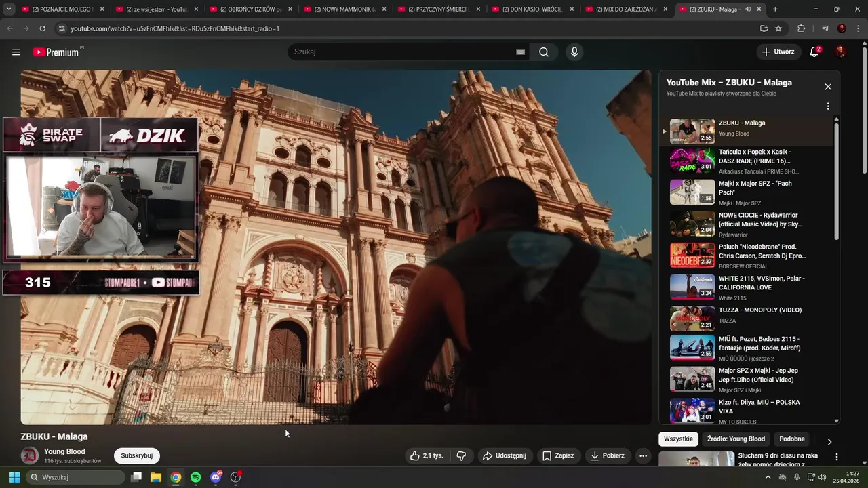
Task: Like the ZBUKU - Malaga video
Action: point(427,456)
